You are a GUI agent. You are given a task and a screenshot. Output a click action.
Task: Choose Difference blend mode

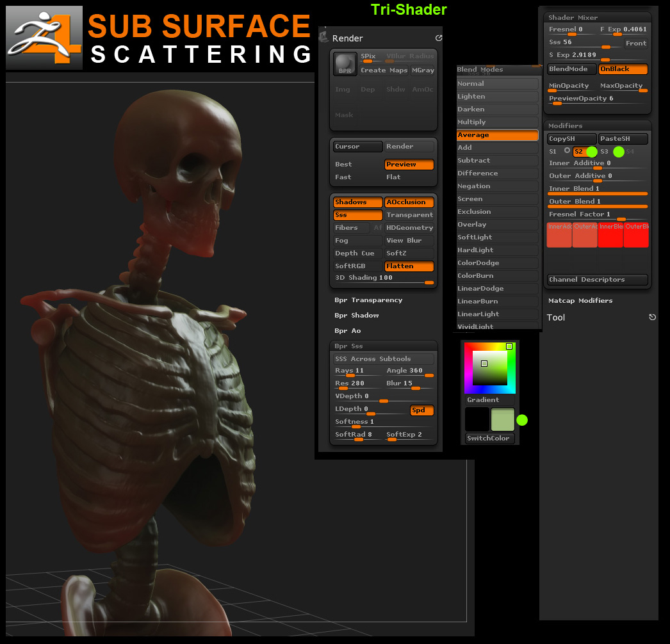(x=497, y=173)
